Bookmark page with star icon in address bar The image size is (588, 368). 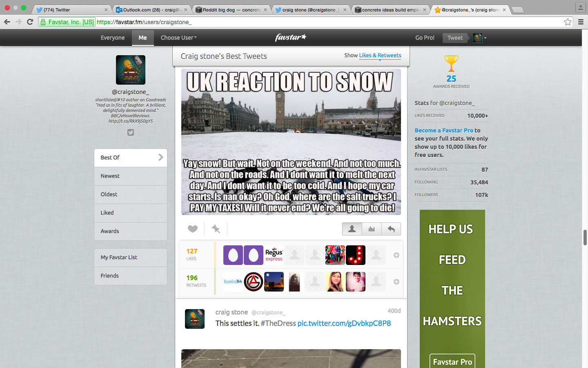568,22
